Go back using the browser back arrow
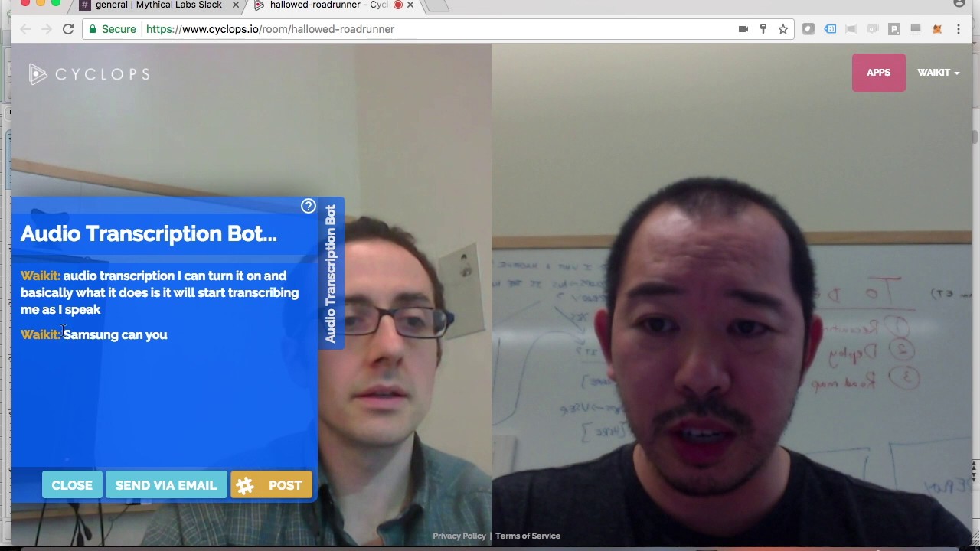 [x=25, y=29]
